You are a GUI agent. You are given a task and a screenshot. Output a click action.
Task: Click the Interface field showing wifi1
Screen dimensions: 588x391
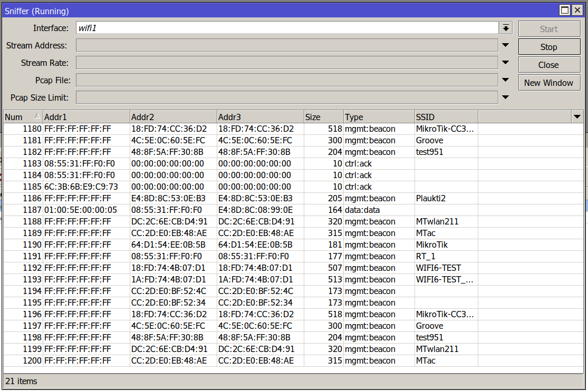tap(287, 28)
